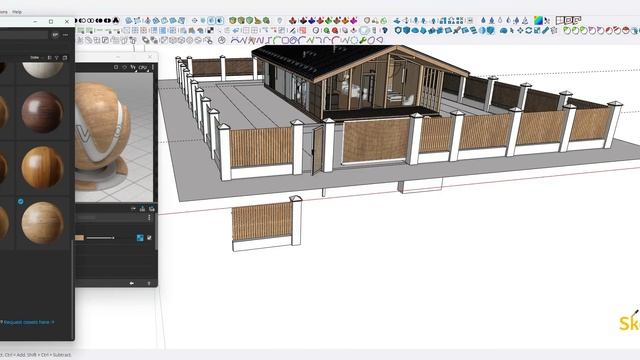Click the trash bin icon beside the pencil

(x=554, y=30)
